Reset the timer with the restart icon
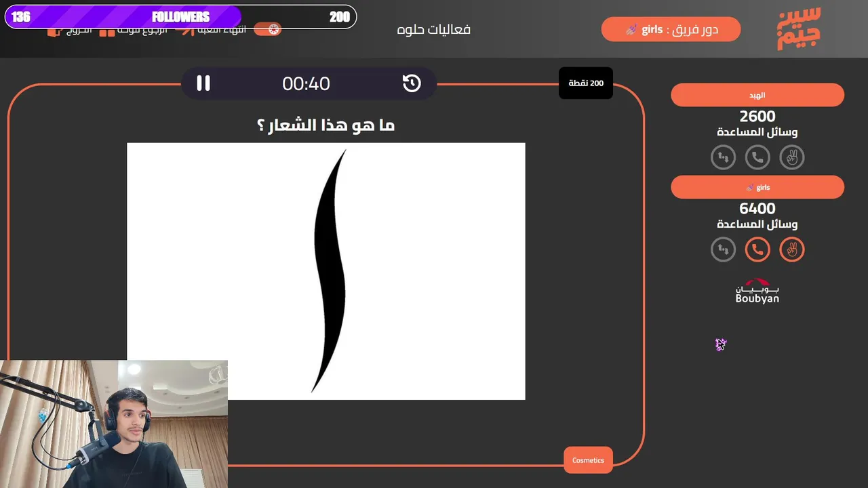 click(412, 83)
